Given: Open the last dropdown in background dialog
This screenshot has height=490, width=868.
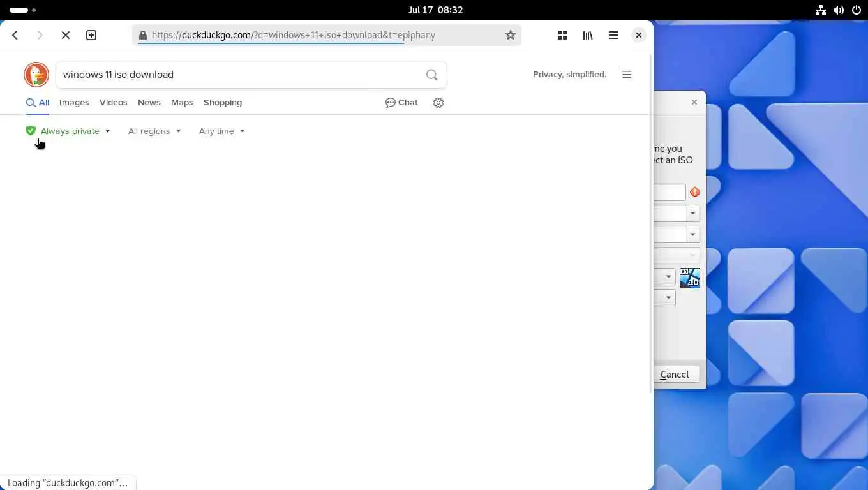Looking at the screenshot, I should coord(668,298).
